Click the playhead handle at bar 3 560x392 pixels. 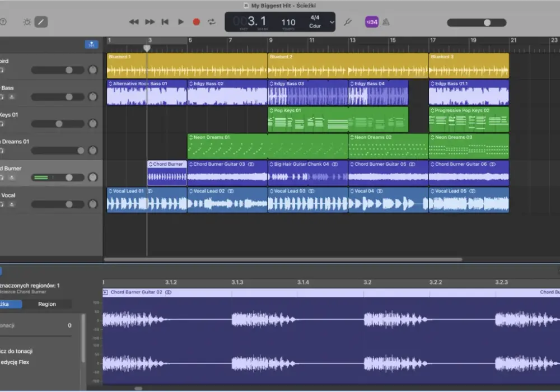(x=147, y=48)
